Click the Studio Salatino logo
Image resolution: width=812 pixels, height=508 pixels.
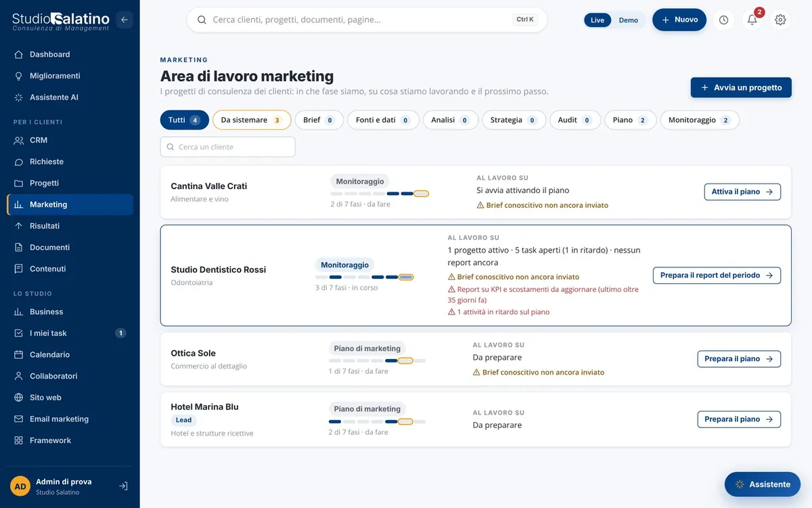(x=61, y=21)
